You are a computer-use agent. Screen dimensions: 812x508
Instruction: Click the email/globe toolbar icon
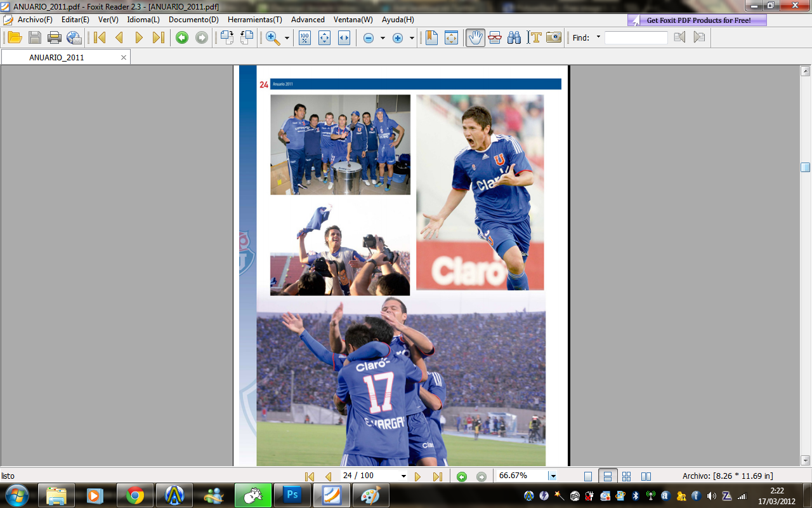coord(74,37)
